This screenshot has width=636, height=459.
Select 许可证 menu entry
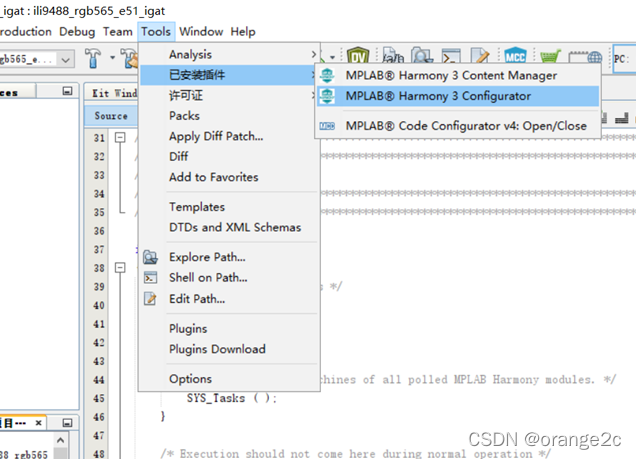click(x=229, y=96)
